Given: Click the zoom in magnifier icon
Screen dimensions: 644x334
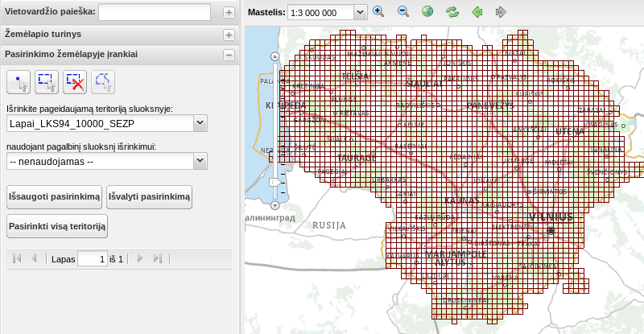Looking at the screenshot, I should pyautogui.click(x=378, y=11).
